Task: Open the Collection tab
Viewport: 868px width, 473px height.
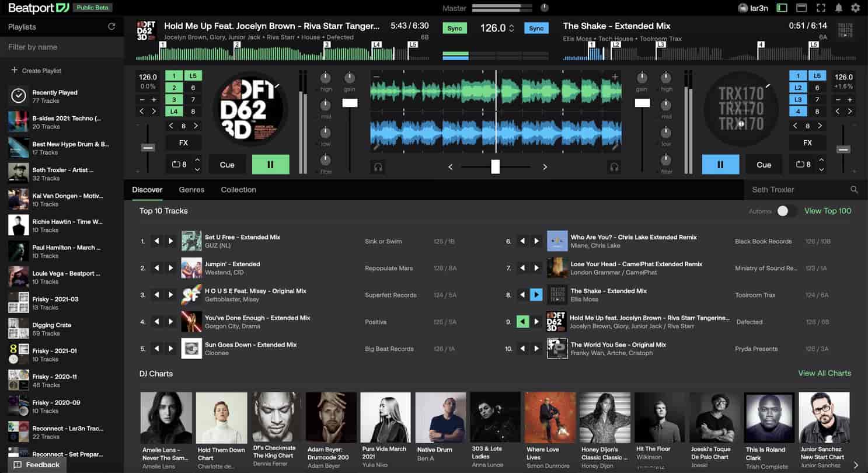Action: (238, 189)
